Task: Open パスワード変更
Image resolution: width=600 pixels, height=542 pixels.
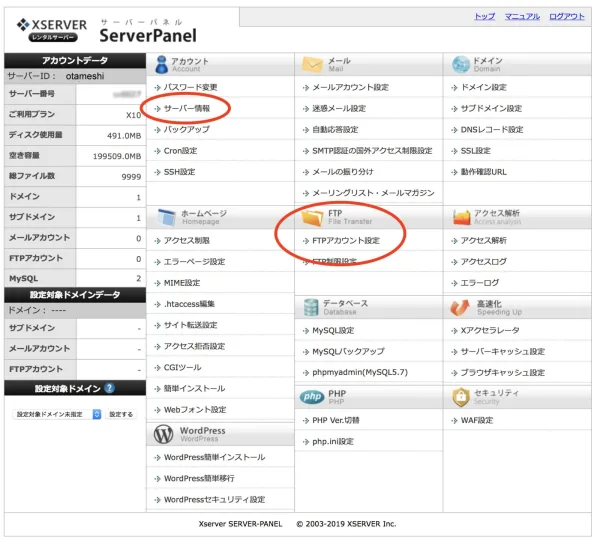Action: tap(190, 87)
